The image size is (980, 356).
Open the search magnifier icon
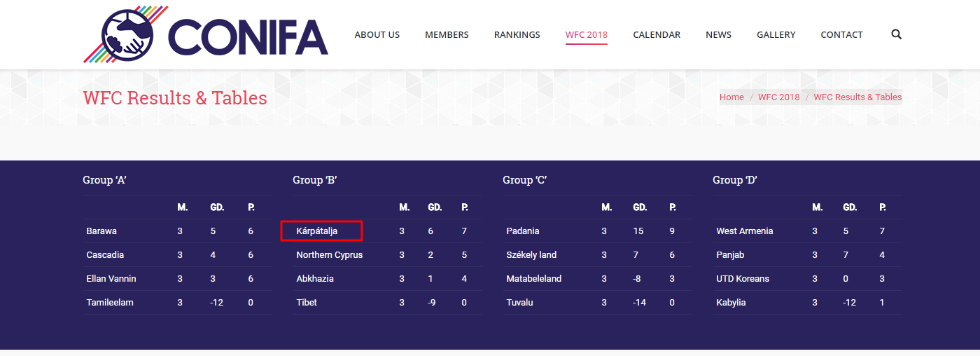click(x=897, y=34)
